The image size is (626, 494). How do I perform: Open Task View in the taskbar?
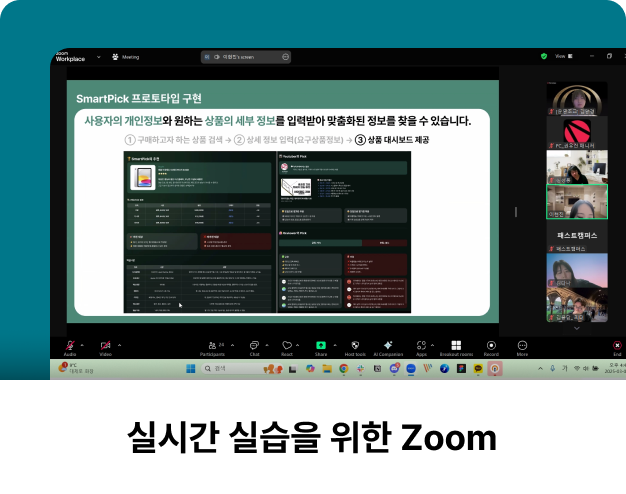293,369
